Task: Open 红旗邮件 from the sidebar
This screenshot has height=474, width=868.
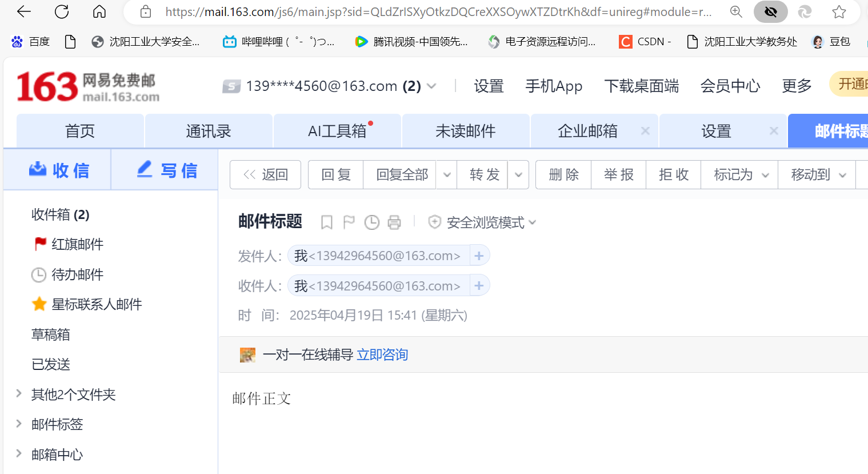Action: click(76, 244)
